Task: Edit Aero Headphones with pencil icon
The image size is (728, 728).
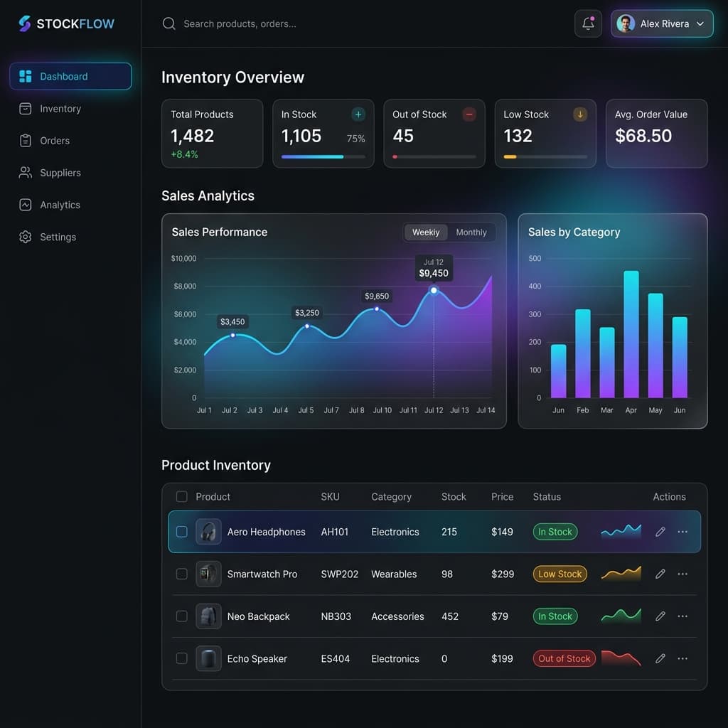Action: 660,532
